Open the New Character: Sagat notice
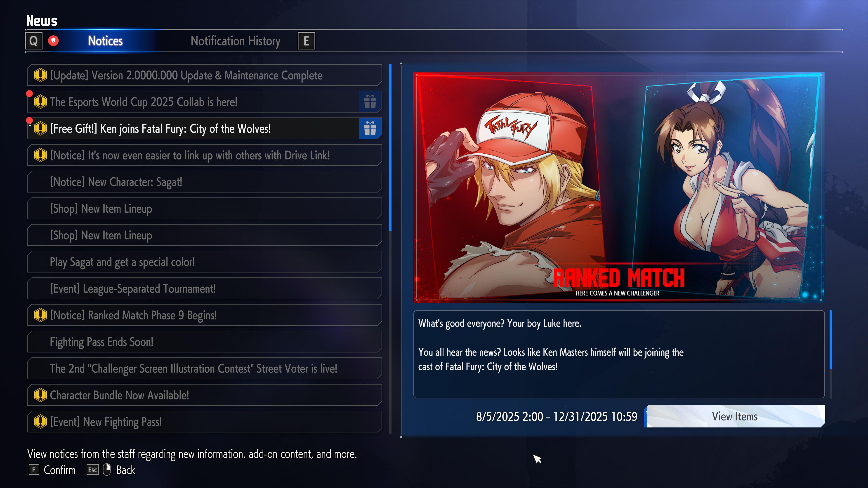The image size is (868, 488). pyautogui.click(x=205, y=181)
